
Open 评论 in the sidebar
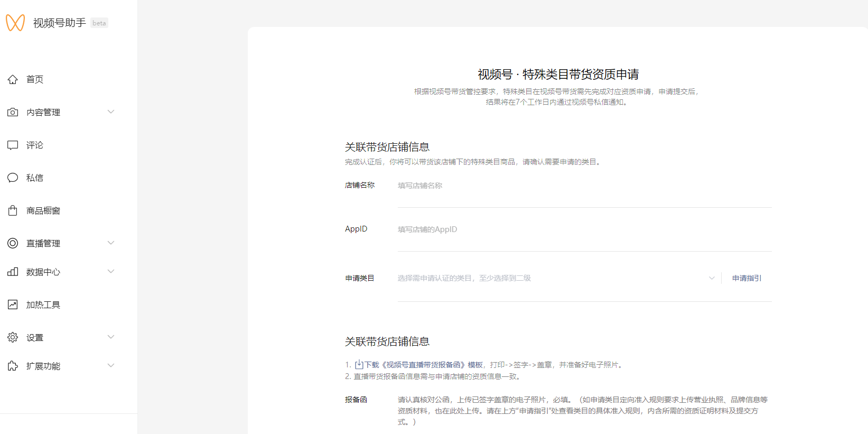[x=35, y=145]
